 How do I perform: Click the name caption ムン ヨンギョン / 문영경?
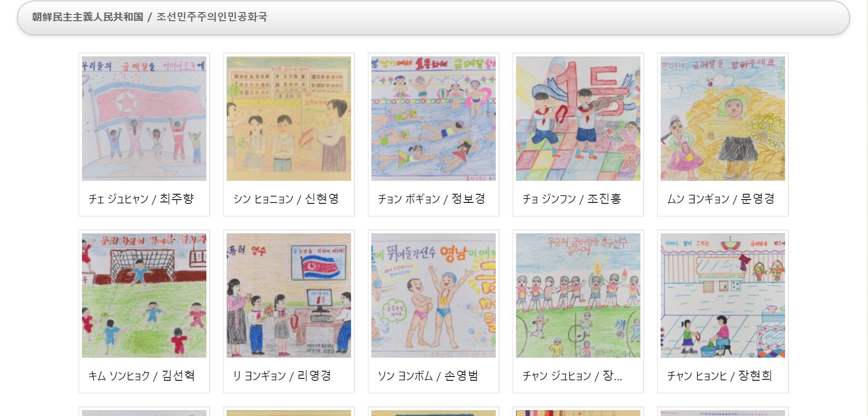pyautogui.click(x=721, y=199)
